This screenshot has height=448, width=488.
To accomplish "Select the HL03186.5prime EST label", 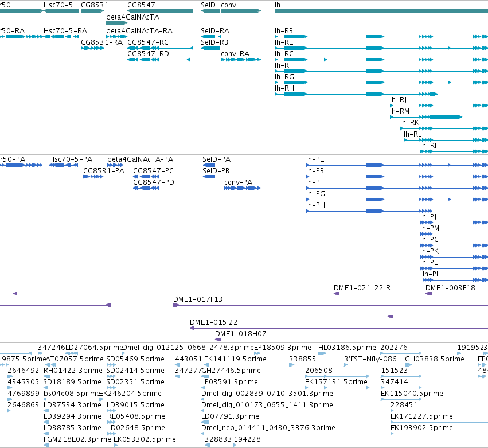I will point(347,348).
